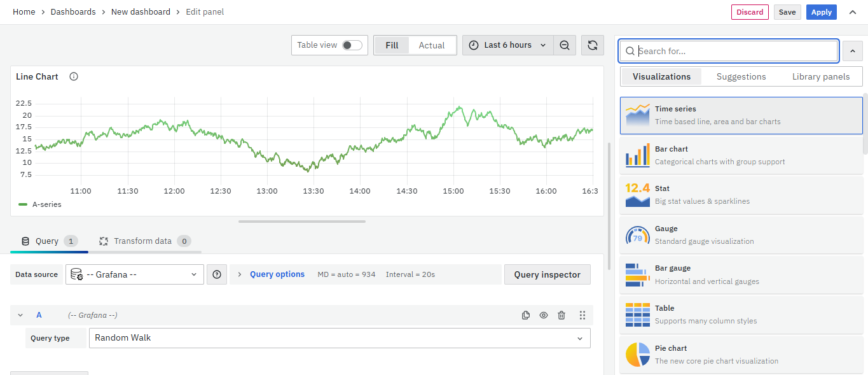Viewport: 868px width, 375px height.
Task: Click the query drag handle icon
Action: [582, 315]
